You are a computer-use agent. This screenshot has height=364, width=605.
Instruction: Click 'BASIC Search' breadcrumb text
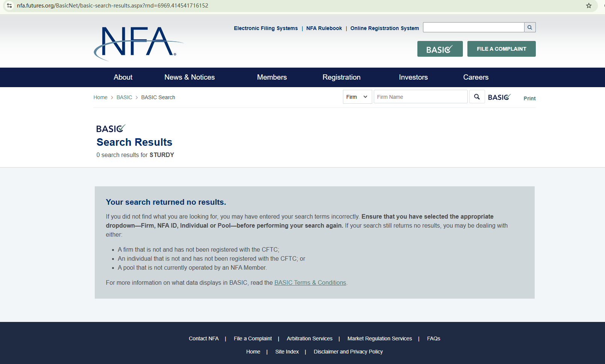[x=158, y=97]
